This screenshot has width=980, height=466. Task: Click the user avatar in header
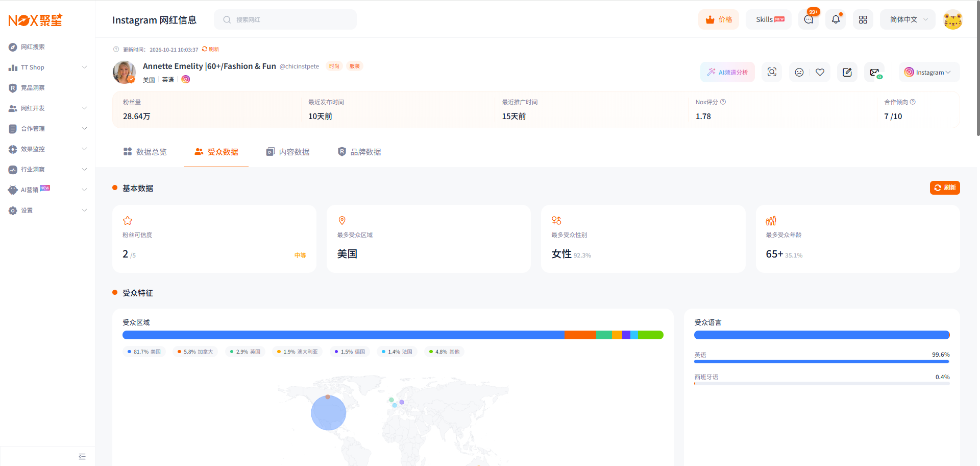pos(952,20)
